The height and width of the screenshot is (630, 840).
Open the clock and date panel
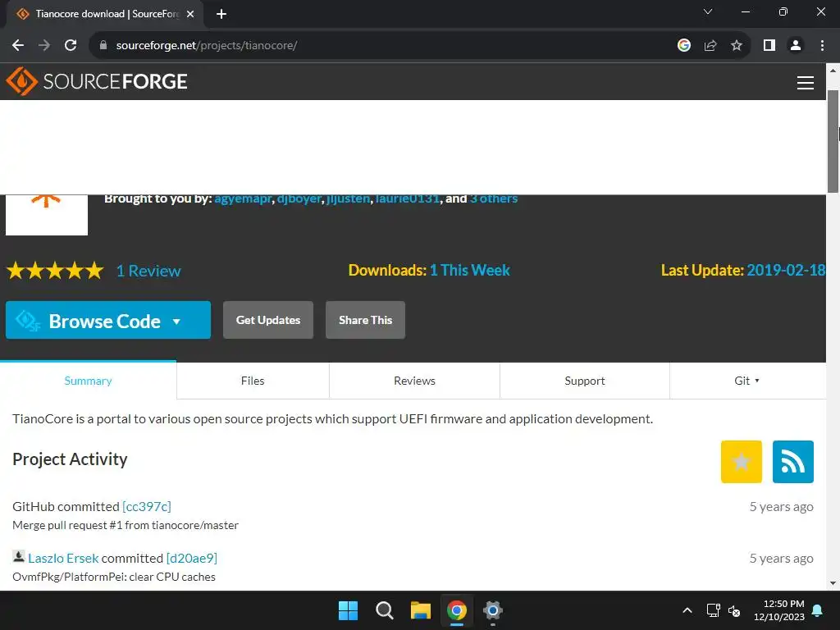[x=779, y=610]
